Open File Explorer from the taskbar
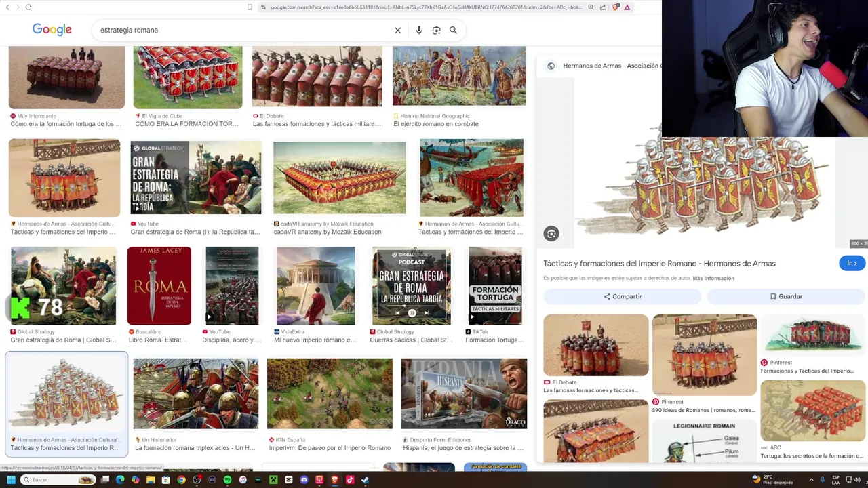 pos(151,480)
